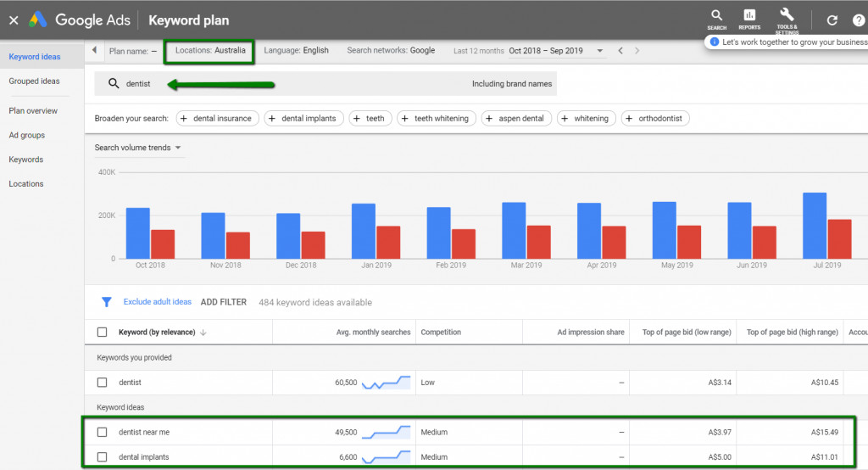Tick the select-all checkbox in table header
The width and height of the screenshot is (868, 470).
[x=102, y=332]
